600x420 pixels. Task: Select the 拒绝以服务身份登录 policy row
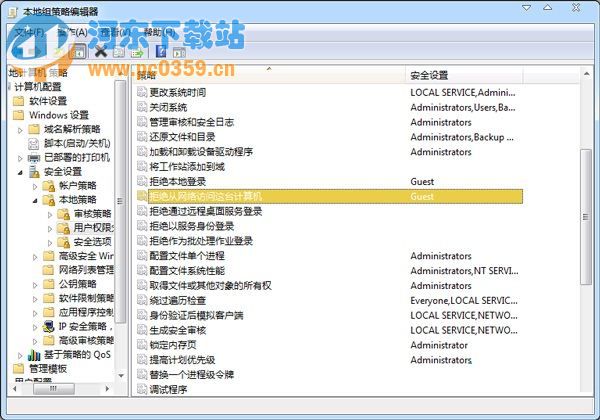(330, 226)
